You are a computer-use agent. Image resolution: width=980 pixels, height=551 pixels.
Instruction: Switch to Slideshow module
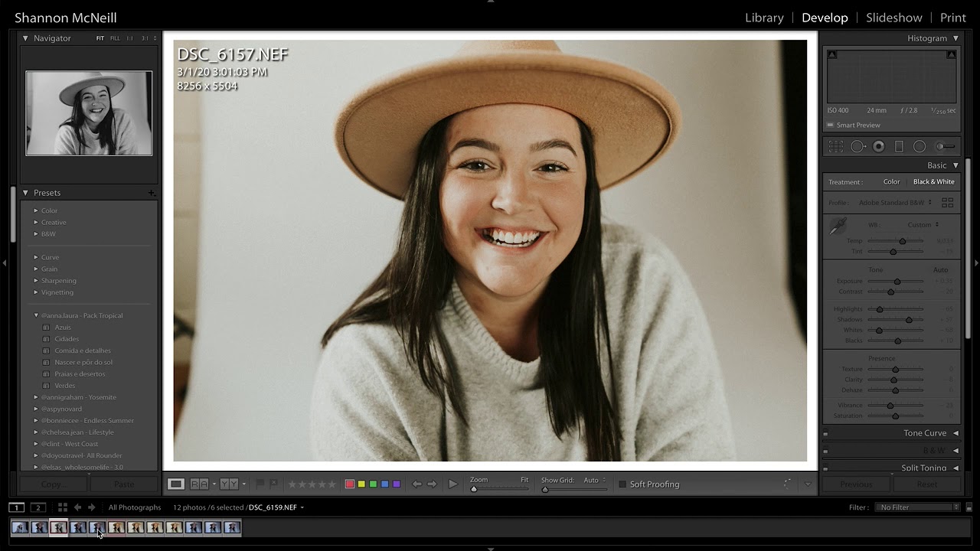tap(893, 18)
